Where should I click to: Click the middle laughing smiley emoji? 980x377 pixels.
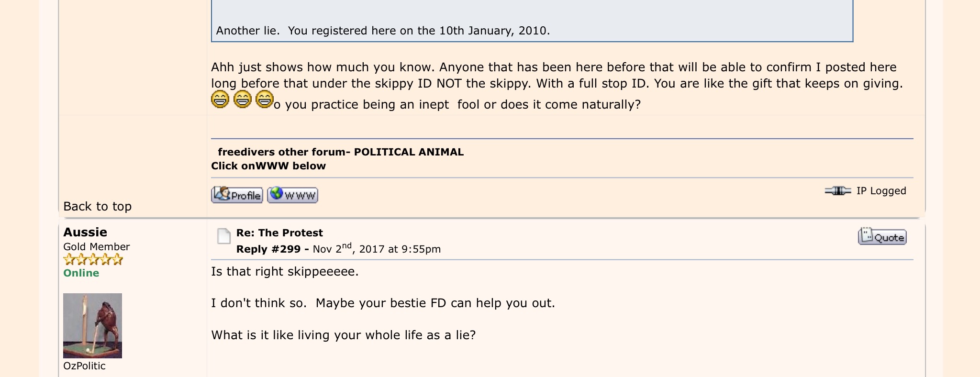point(242,99)
